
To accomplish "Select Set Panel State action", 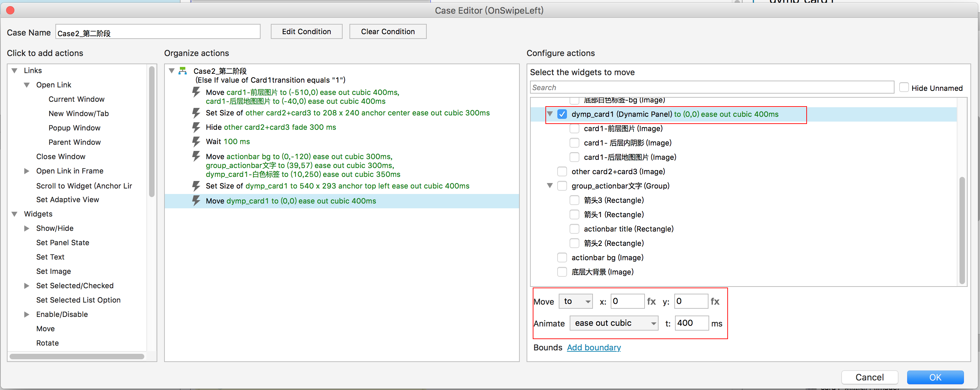I will (x=63, y=242).
